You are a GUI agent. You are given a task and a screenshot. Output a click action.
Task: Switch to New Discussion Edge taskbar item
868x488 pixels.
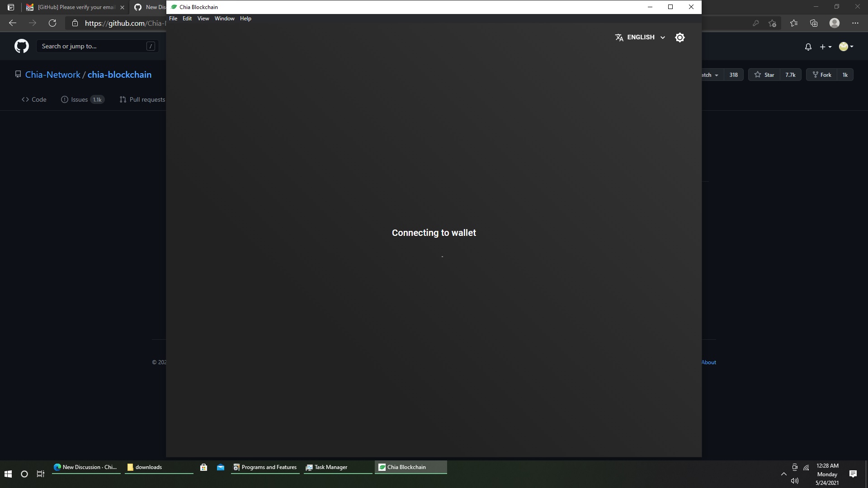coord(86,467)
